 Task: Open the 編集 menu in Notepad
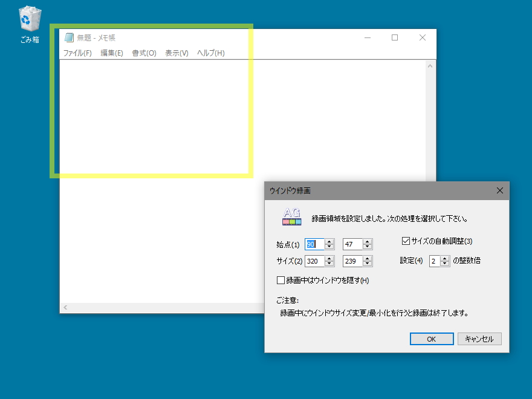click(111, 53)
